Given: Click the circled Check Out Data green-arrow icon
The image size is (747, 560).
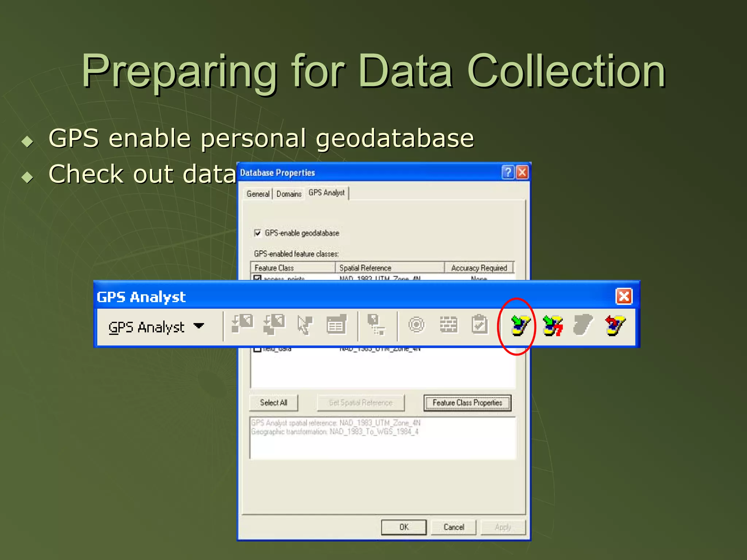Looking at the screenshot, I should pos(520,325).
